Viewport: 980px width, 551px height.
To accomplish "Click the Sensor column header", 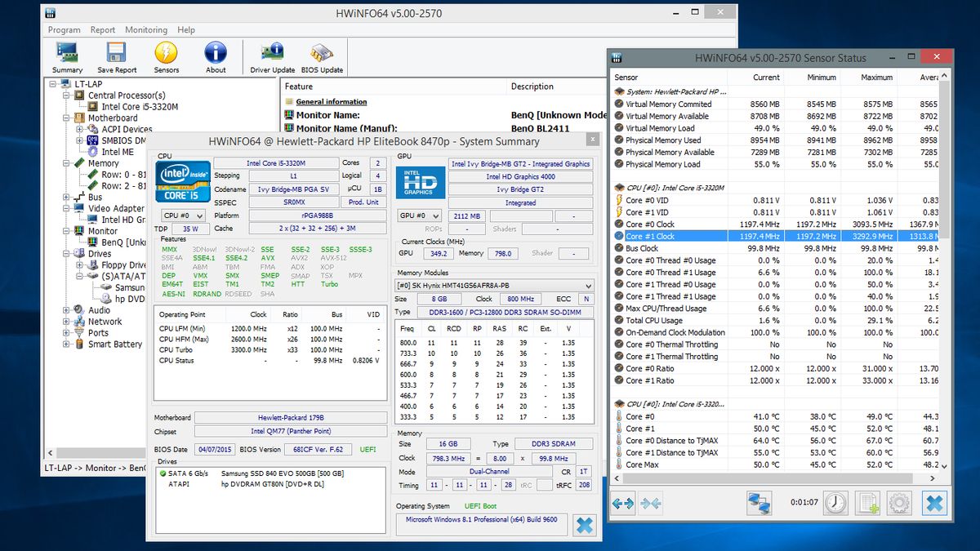I will tap(668, 78).
